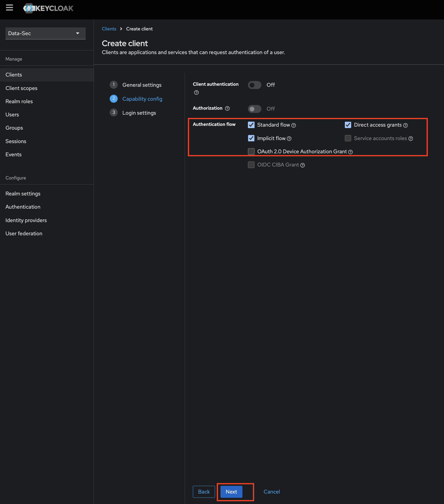The height and width of the screenshot is (504, 444).
Task: Click the Back button
Action: coord(204,492)
